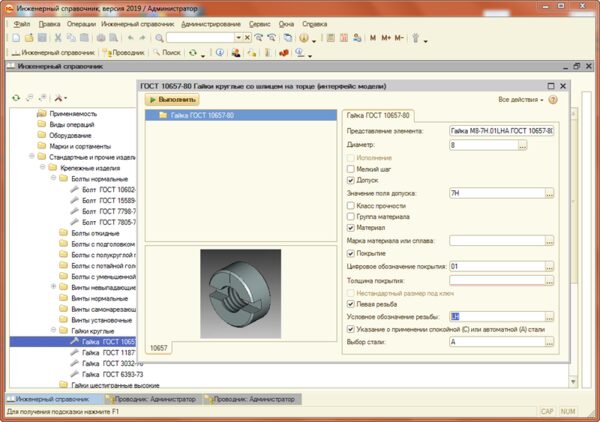This screenshot has width=600, height=422.
Task: Click the help question mark icon
Action: 552,100
